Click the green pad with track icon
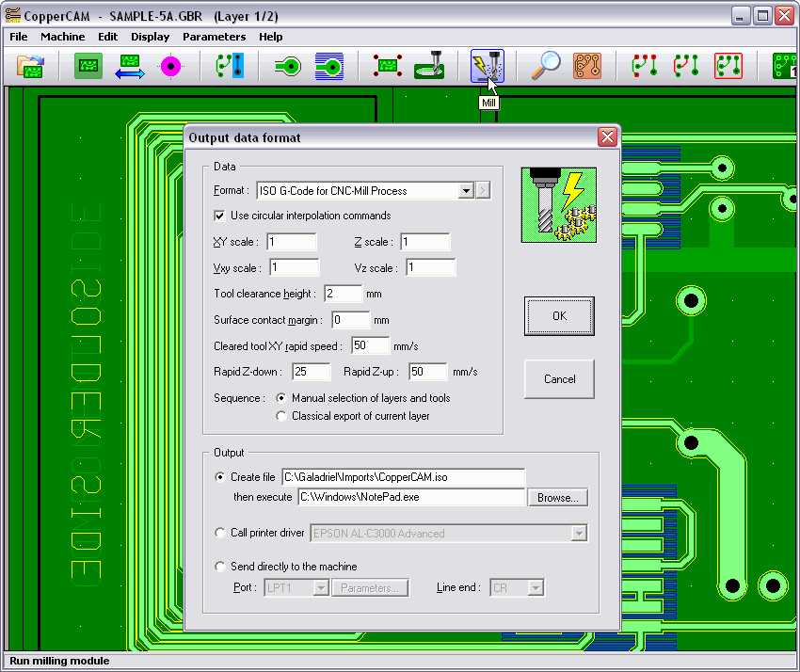 click(x=287, y=66)
